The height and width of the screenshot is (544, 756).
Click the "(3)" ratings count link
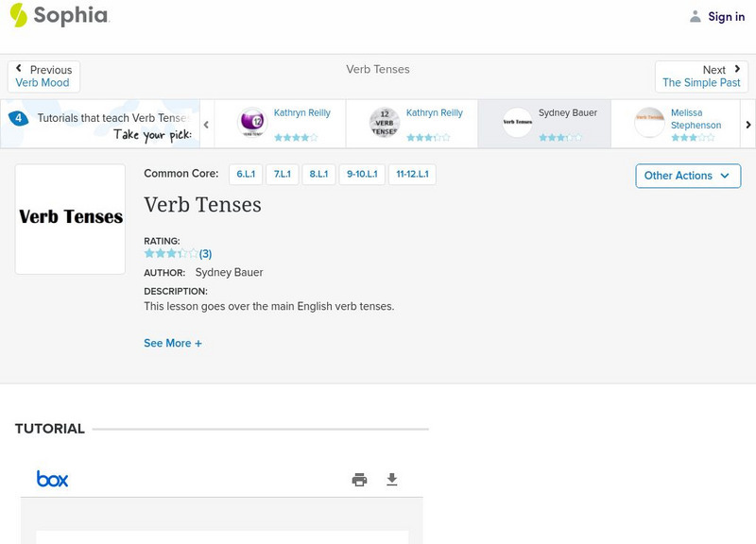click(x=204, y=253)
